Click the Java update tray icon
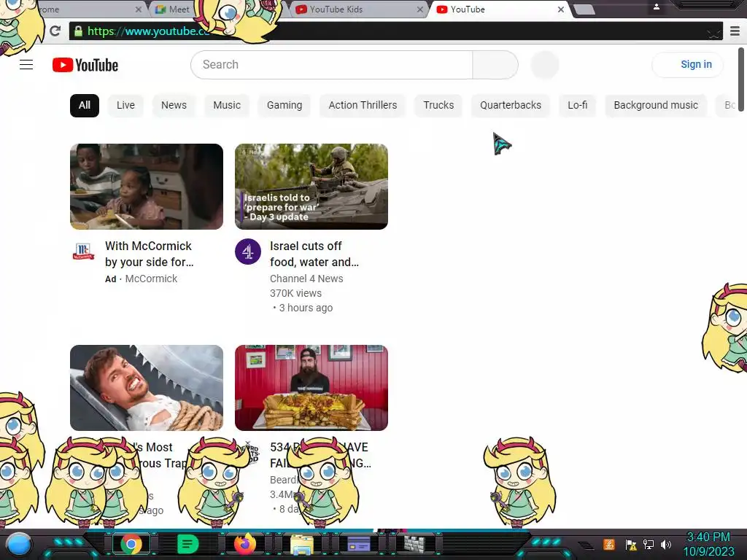 click(609, 544)
